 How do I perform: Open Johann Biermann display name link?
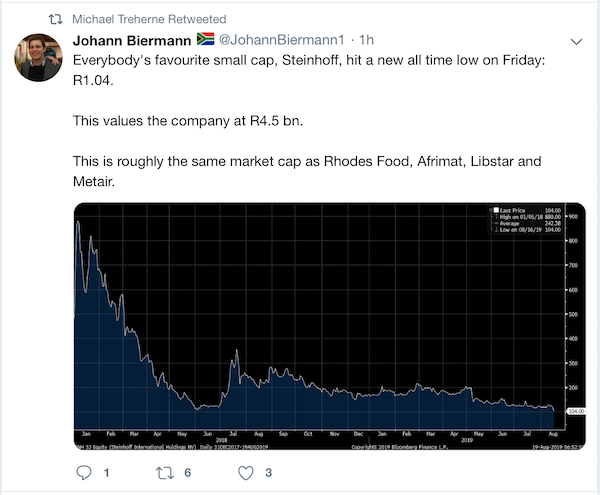[x=132, y=40]
